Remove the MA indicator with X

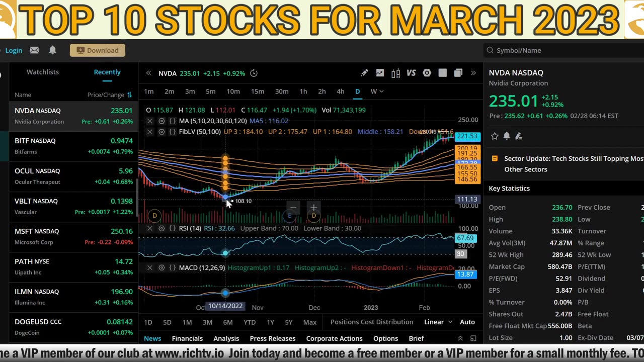150,121
